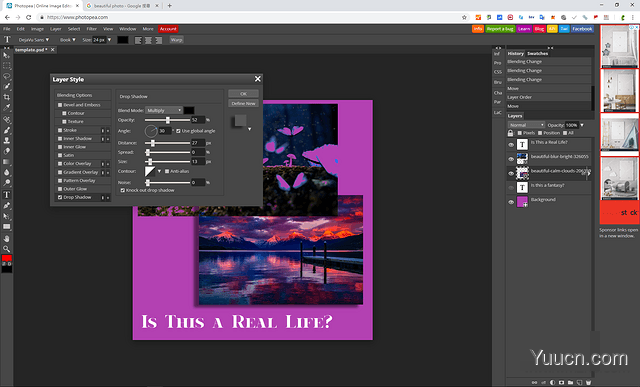Select the Gradient tool
The width and height of the screenshot is (640, 387).
[x=6, y=162]
